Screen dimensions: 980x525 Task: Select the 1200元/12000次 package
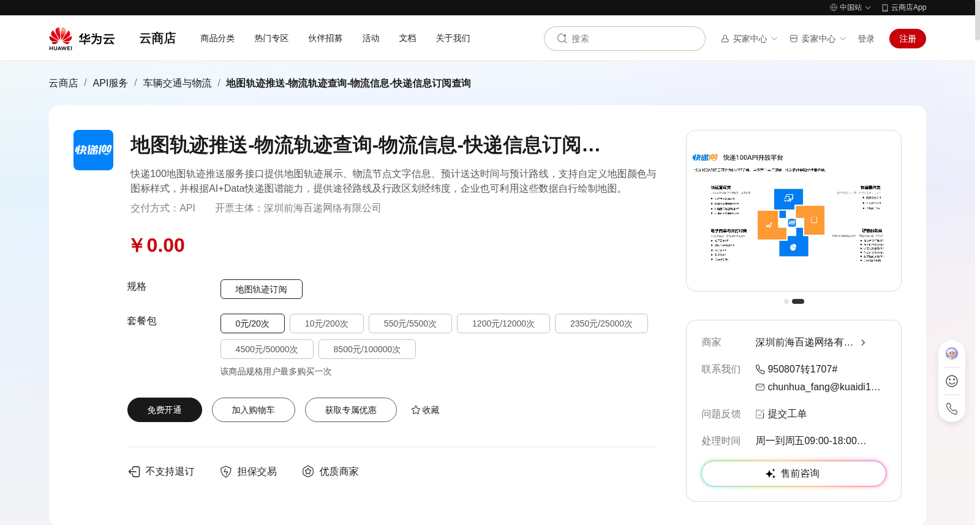[x=503, y=323]
